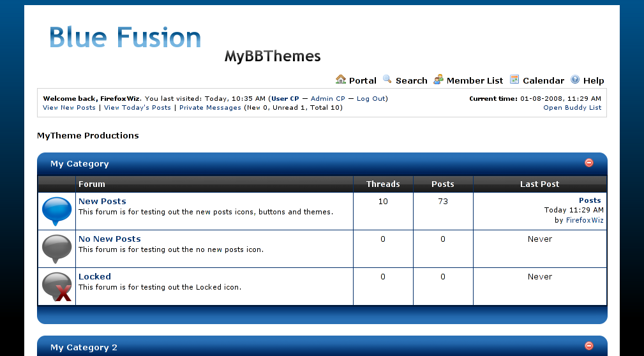
Task: Click the blue New Posts forum bubble icon
Action: [57, 211]
